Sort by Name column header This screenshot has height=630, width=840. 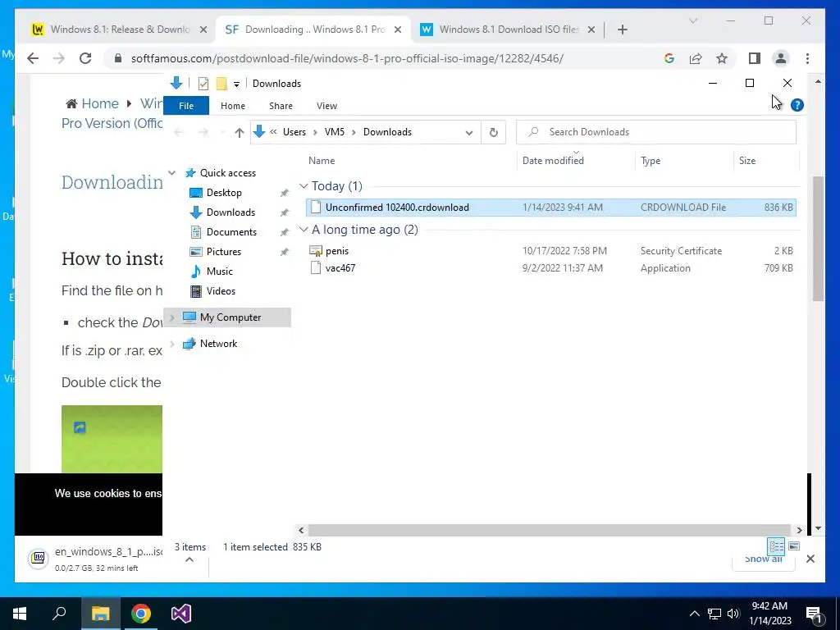tap(322, 161)
